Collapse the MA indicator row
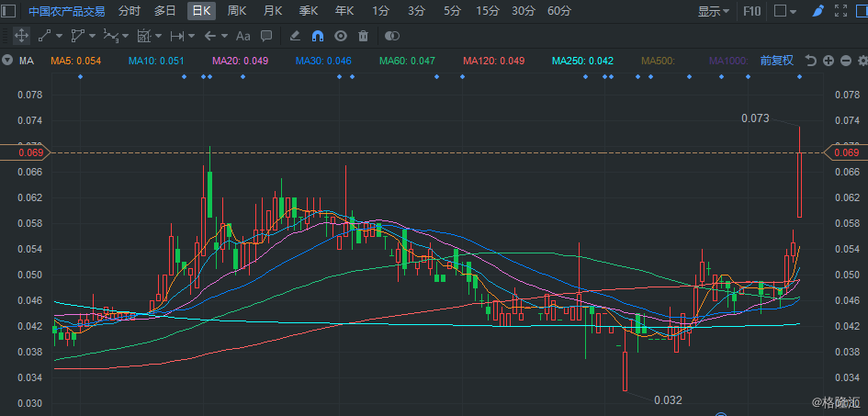 [7, 61]
